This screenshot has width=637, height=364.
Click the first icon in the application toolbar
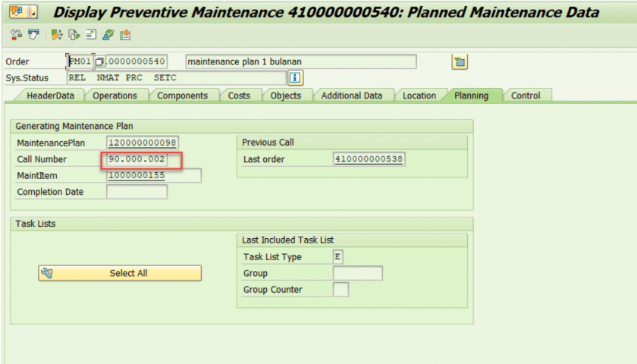pyautogui.click(x=17, y=35)
